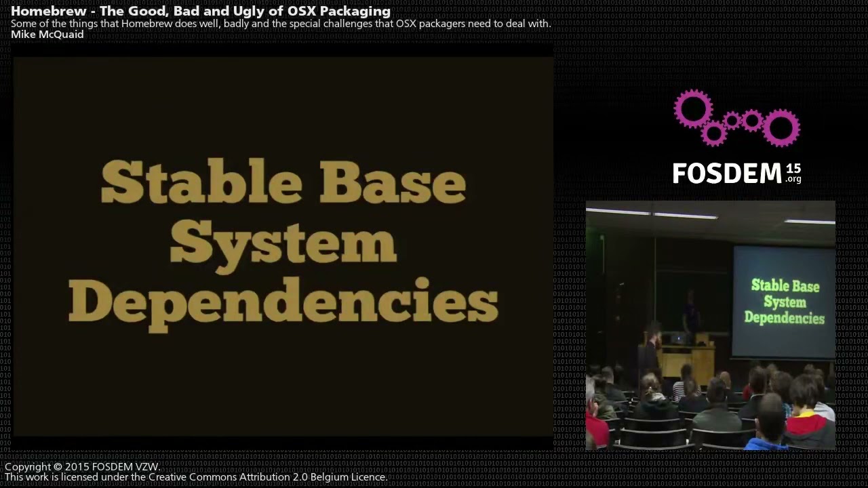Click the talk description line about Homebrew
This screenshot has height=488, width=868.
point(281,23)
